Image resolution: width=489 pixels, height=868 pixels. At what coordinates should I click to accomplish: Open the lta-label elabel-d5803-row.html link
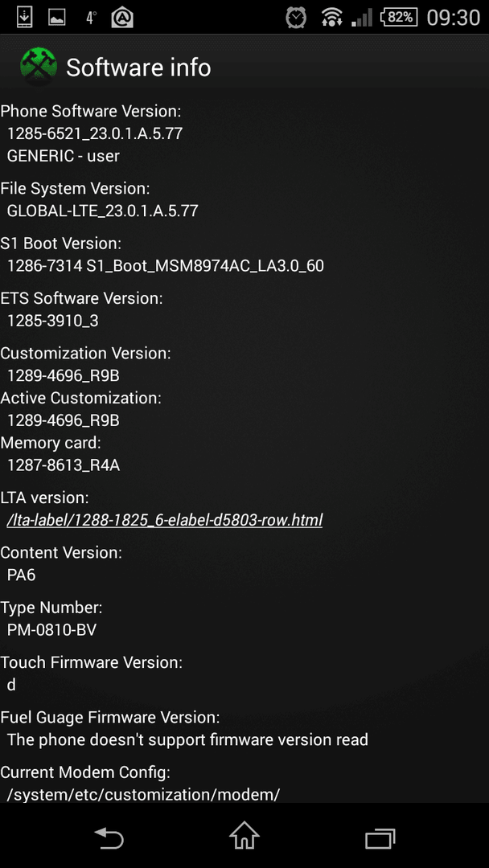pos(165,520)
